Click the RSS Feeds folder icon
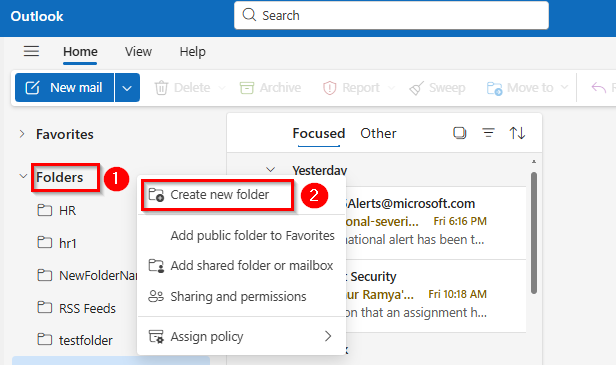616x365 pixels. pyautogui.click(x=44, y=307)
